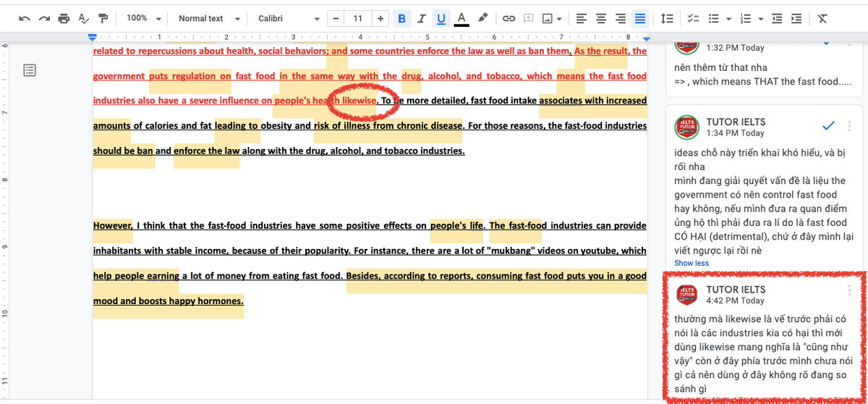Toggle checklist formatting
Viewport: 868px width, 404px height.
694,18
